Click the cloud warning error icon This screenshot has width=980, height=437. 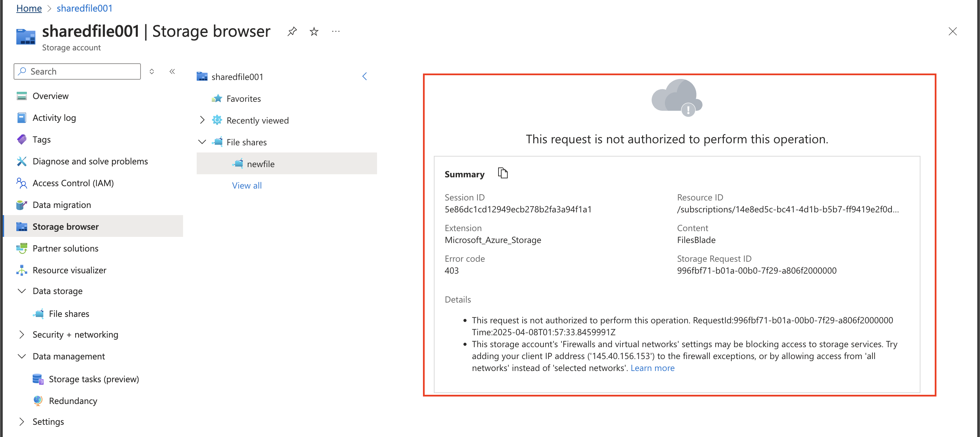(677, 98)
